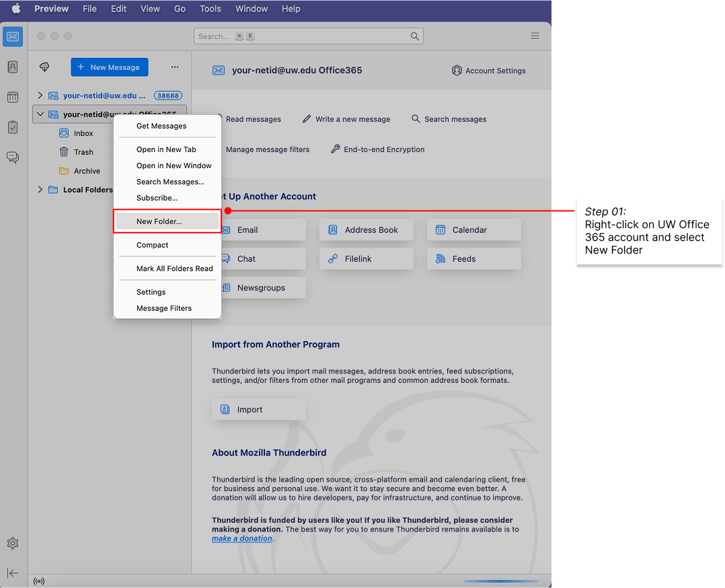Viewport: 725px width, 588px height.
Task: Open the Tools menu in the menu bar
Action: point(210,9)
